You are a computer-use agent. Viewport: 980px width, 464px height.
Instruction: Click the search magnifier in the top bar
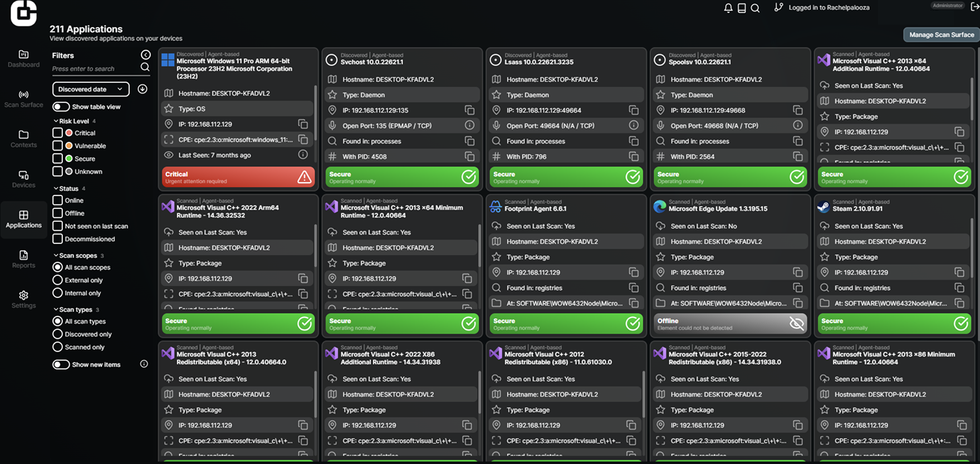pyautogui.click(x=755, y=8)
